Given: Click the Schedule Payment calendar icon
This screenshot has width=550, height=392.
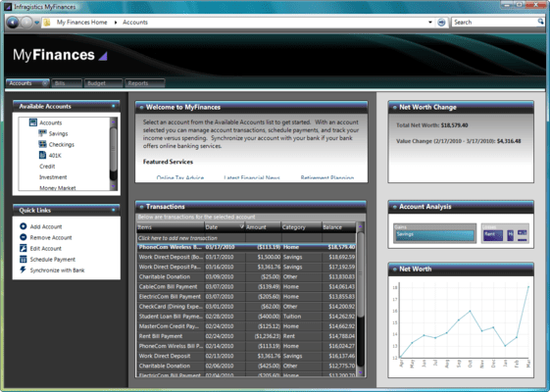Looking at the screenshot, I should (24, 259).
